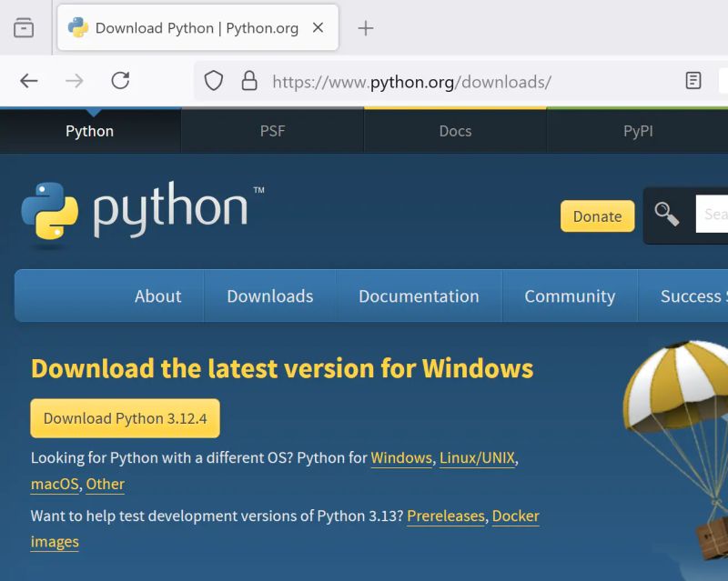Open the Downloads navigation menu
This screenshot has width=728, height=581.
269,296
